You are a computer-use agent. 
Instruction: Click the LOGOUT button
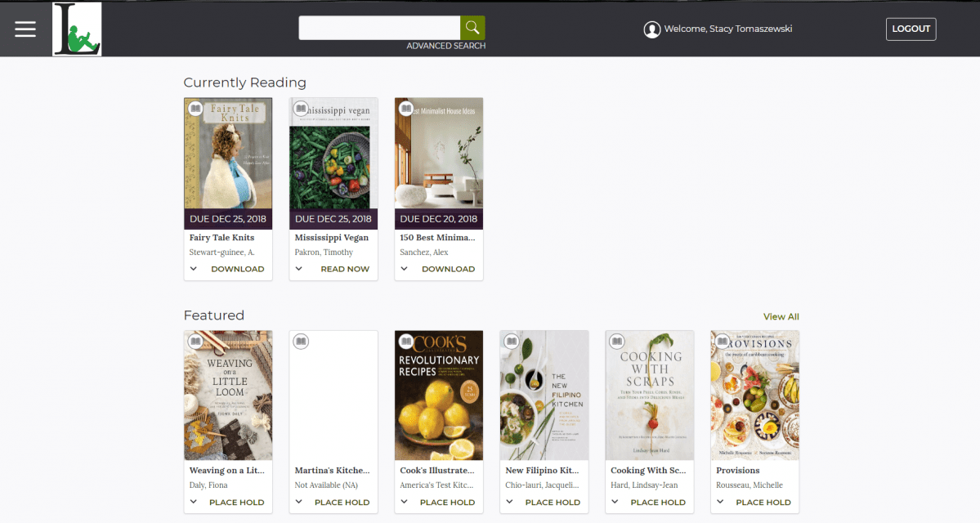[911, 29]
